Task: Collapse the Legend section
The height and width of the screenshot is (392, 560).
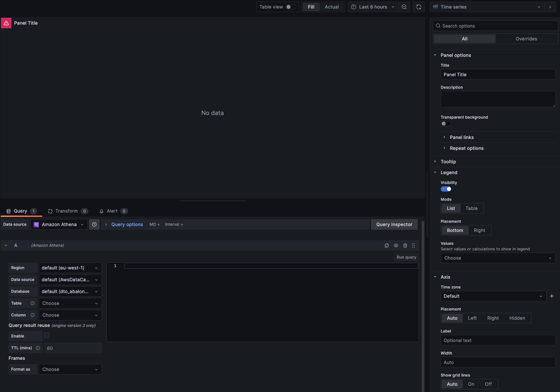Action: (x=449, y=173)
